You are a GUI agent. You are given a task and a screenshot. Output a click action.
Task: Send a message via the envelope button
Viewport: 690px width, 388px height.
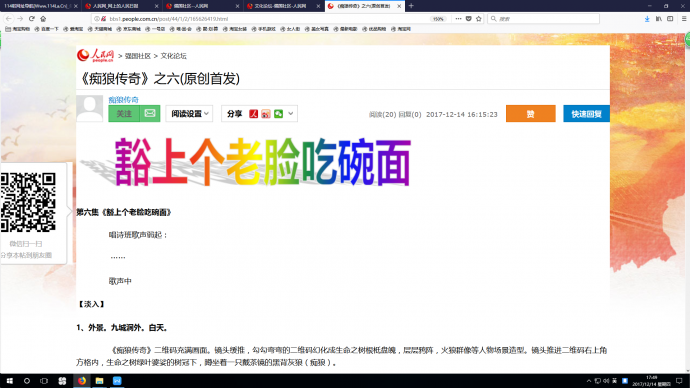(x=150, y=113)
